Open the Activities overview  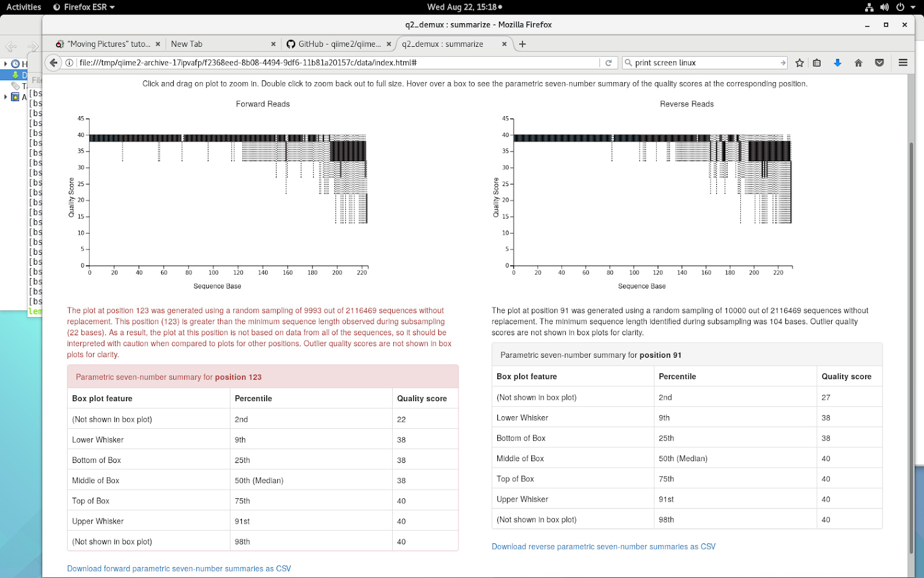(x=24, y=7)
